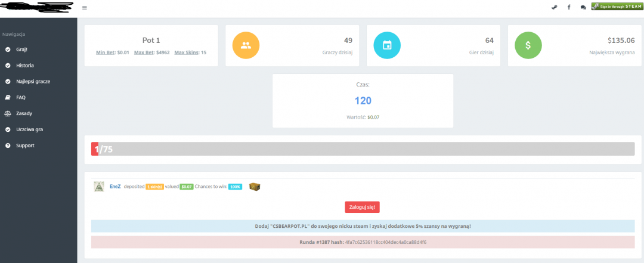
Task: Click the 1/75 skins progress bar
Action: click(363, 149)
